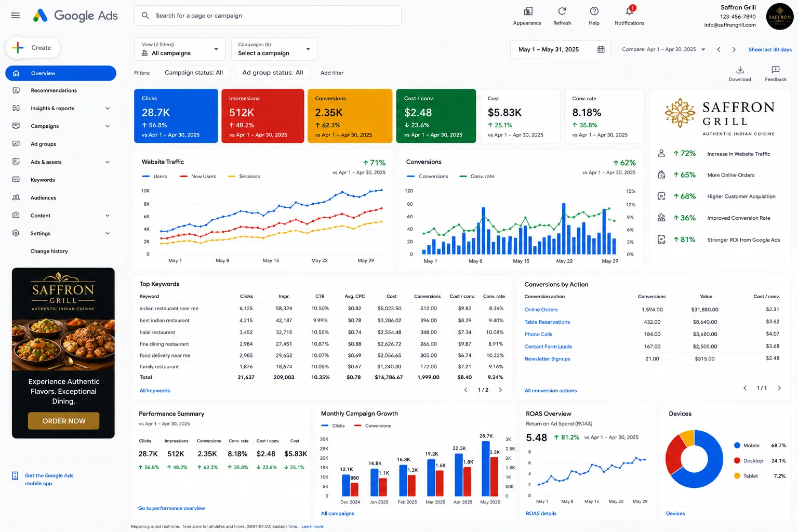
Task: Open Change history in the sidebar
Action: pos(49,251)
